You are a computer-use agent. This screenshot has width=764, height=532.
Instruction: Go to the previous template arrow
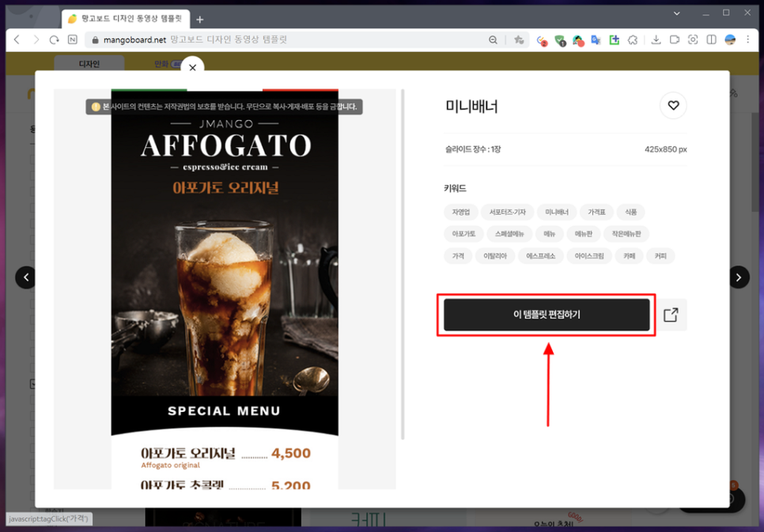point(26,277)
